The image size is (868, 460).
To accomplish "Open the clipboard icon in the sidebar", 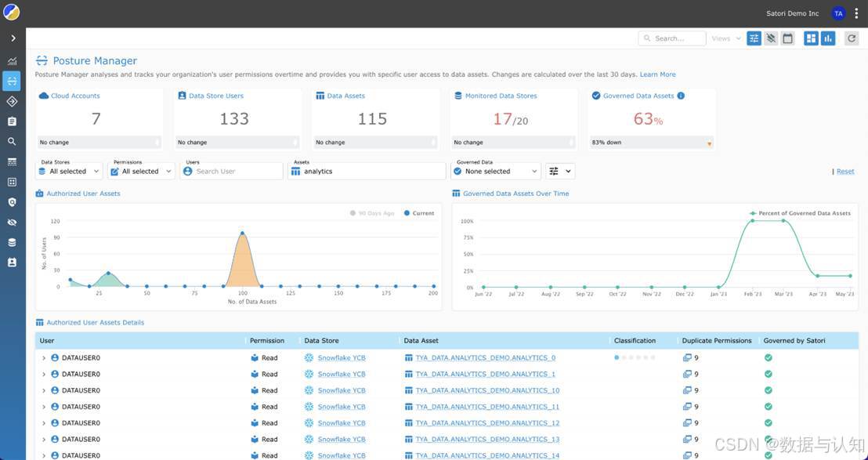I will coord(13,121).
